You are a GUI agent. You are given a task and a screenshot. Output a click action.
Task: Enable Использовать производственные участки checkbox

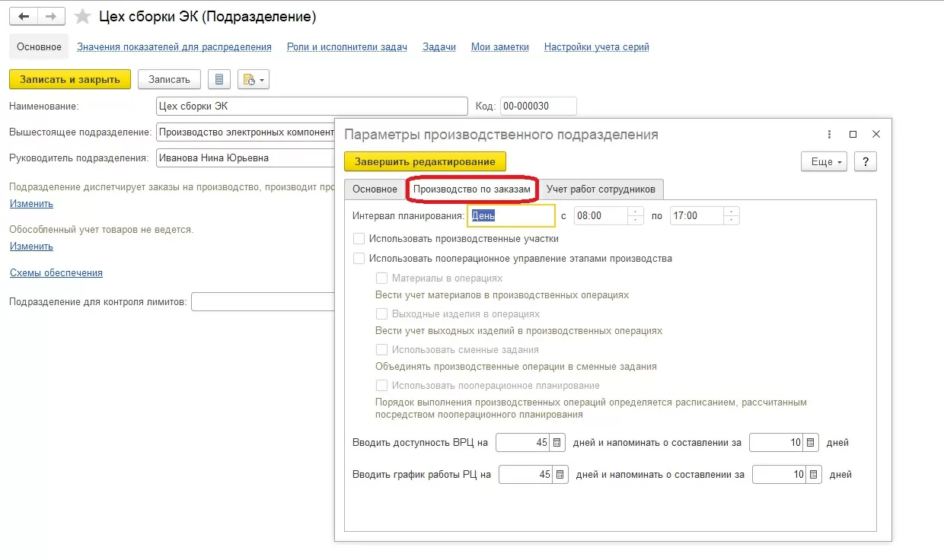point(359,238)
